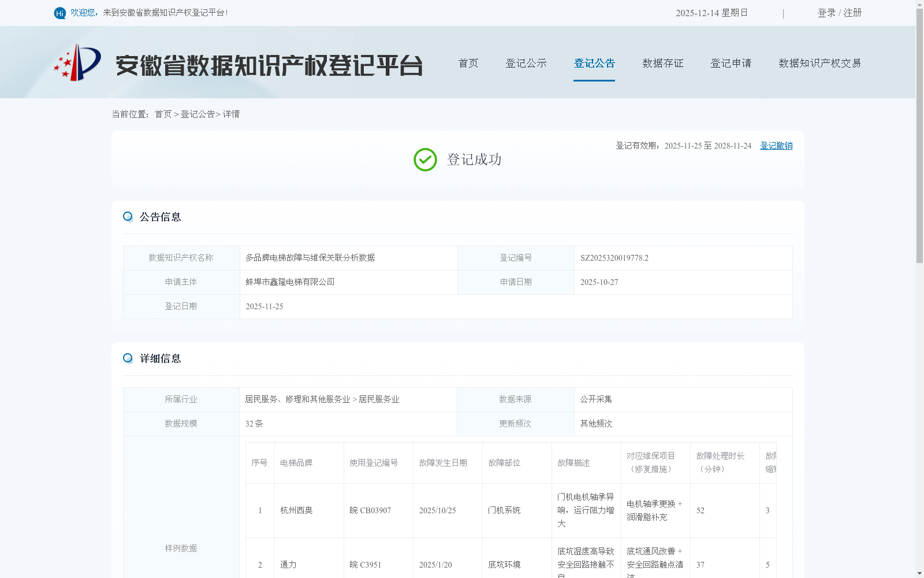The image size is (924, 578).
Task: Click the 公告信息 section bullet icon
Action: coord(128,217)
